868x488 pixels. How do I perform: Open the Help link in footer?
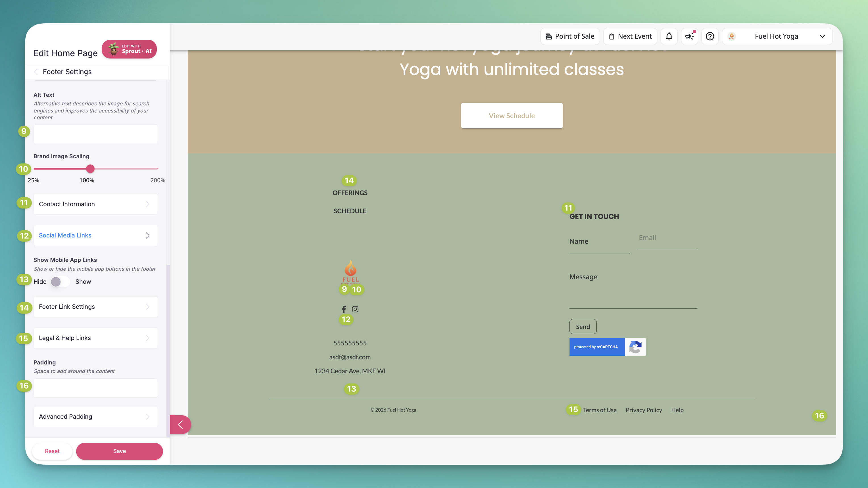point(677,410)
